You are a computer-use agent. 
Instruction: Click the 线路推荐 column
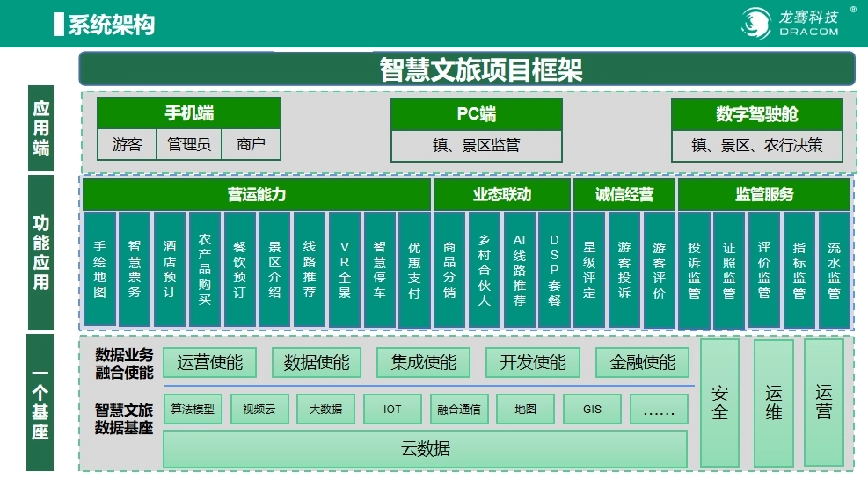[x=310, y=269]
